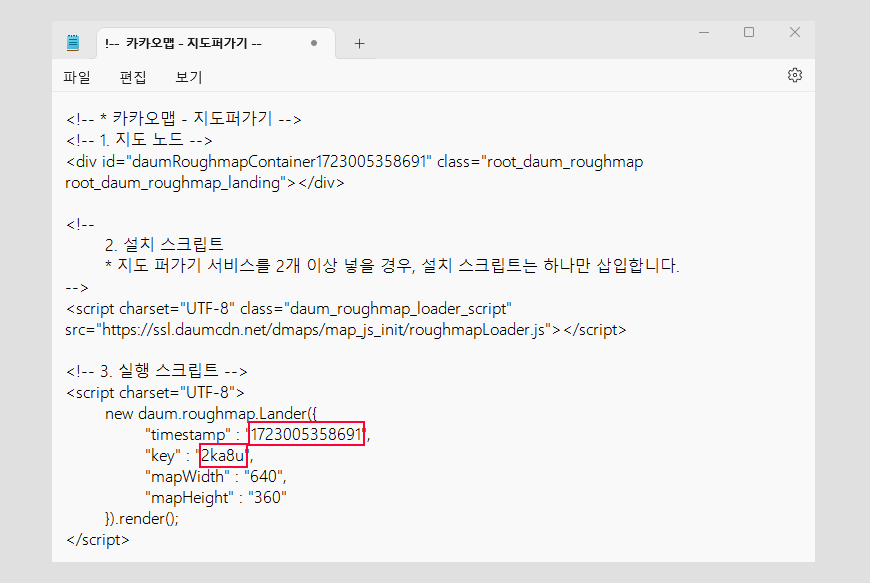Click line 'new daum.roughmap.Lander({'
Image resolution: width=870 pixels, height=583 pixels.
(x=211, y=414)
